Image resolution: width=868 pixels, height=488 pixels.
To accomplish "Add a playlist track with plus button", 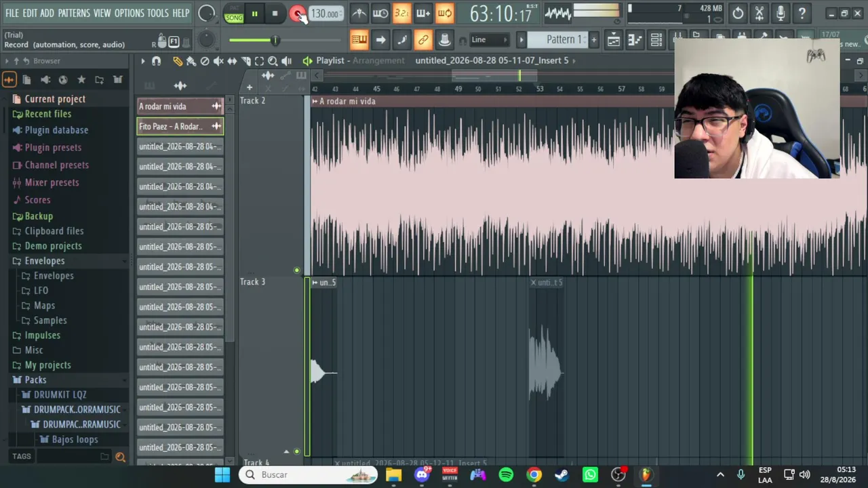I will click(249, 87).
